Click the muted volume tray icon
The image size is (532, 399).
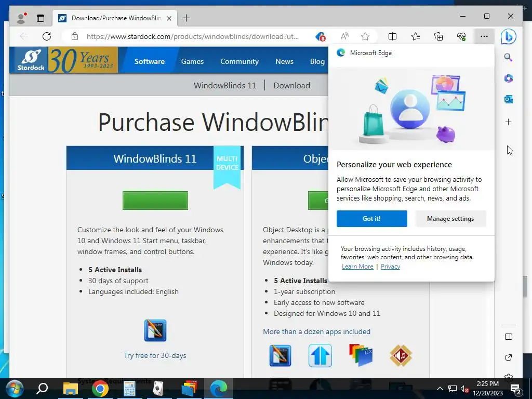464,389
